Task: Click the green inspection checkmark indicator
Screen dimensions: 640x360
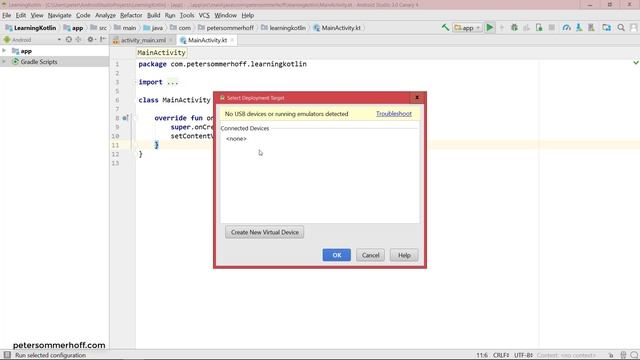Action: click(x=636, y=62)
